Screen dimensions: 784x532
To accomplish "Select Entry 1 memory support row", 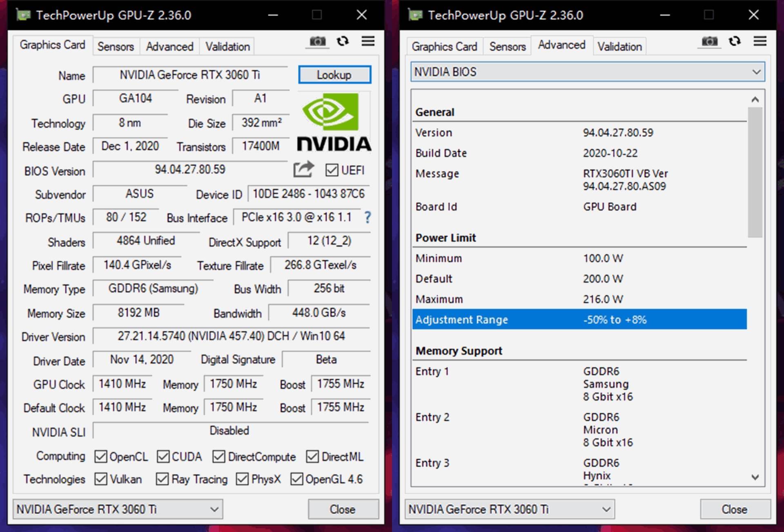I will [579, 384].
